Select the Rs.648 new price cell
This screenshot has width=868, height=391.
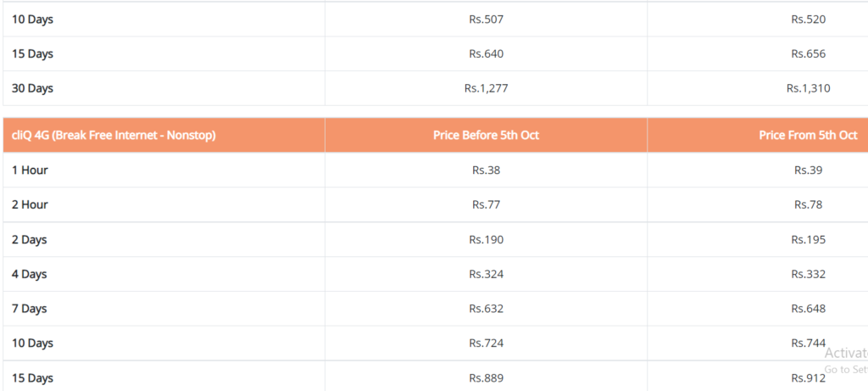pos(808,309)
